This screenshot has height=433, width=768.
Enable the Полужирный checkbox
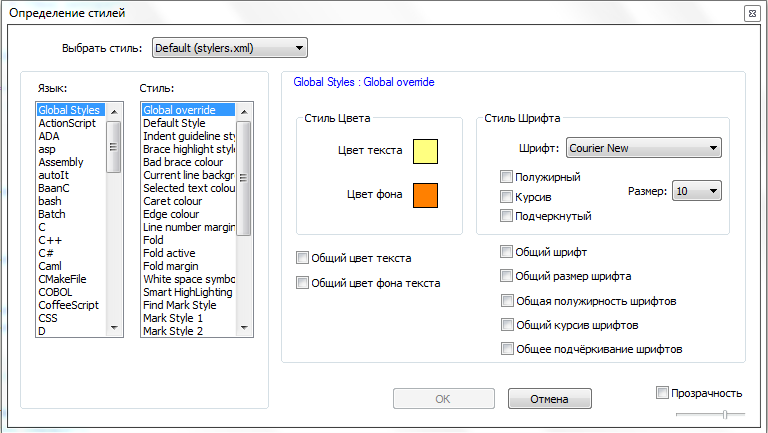[507, 177]
